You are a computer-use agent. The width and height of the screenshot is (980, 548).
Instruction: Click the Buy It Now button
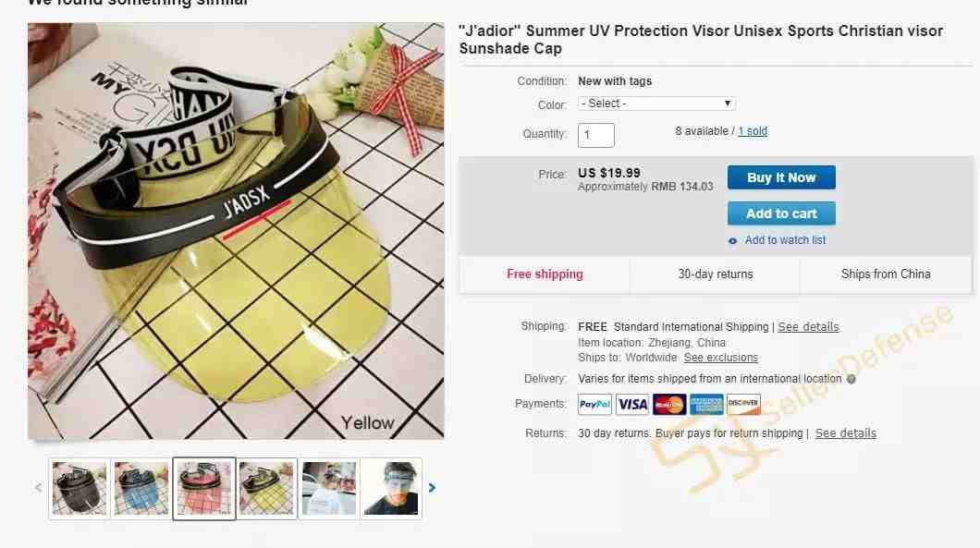point(781,177)
